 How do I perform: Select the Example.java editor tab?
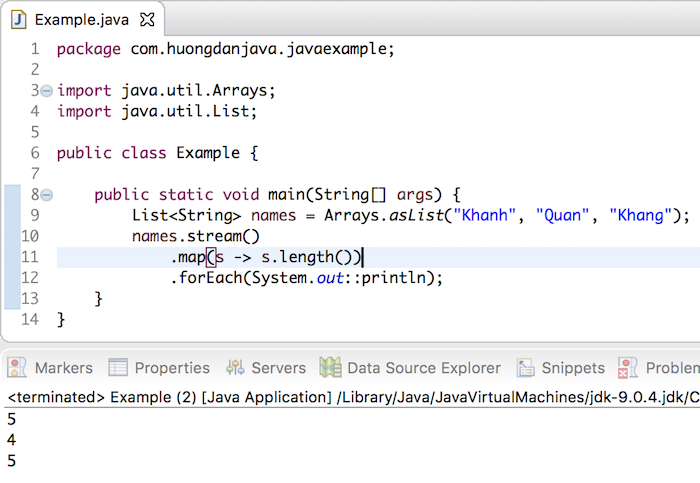click(x=82, y=20)
